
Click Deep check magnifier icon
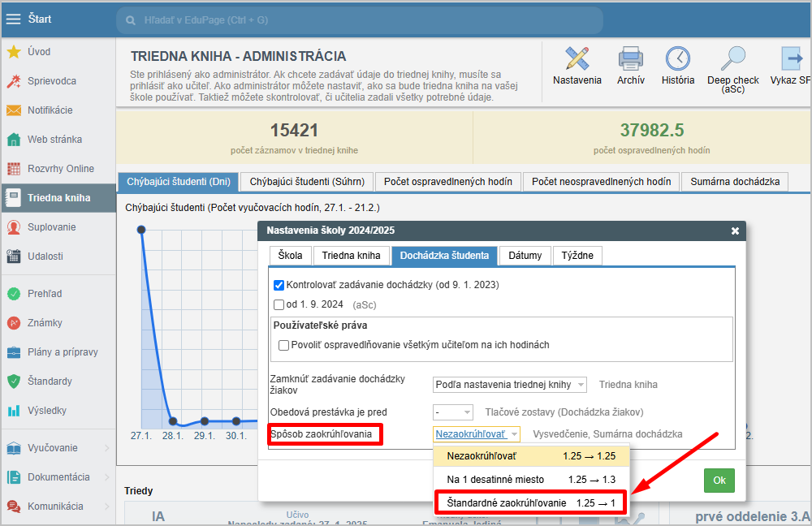(732, 59)
